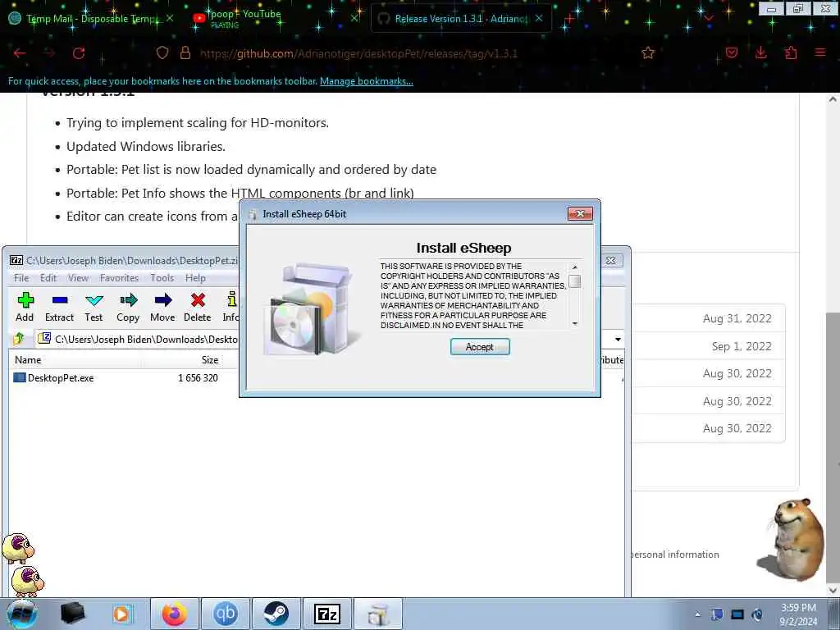Click GitHub URL in address bar
The height and width of the screenshot is (630, 840).
tap(358, 53)
